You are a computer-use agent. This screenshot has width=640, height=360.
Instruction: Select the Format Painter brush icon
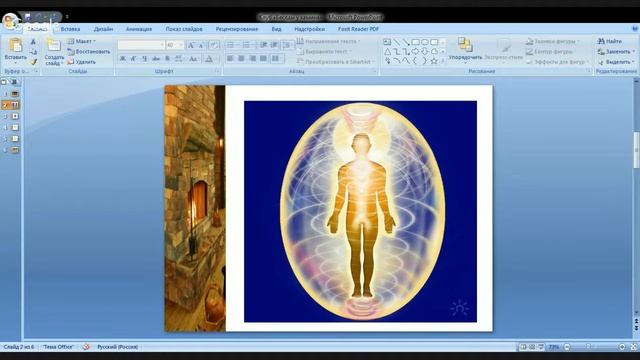coord(33,62)
